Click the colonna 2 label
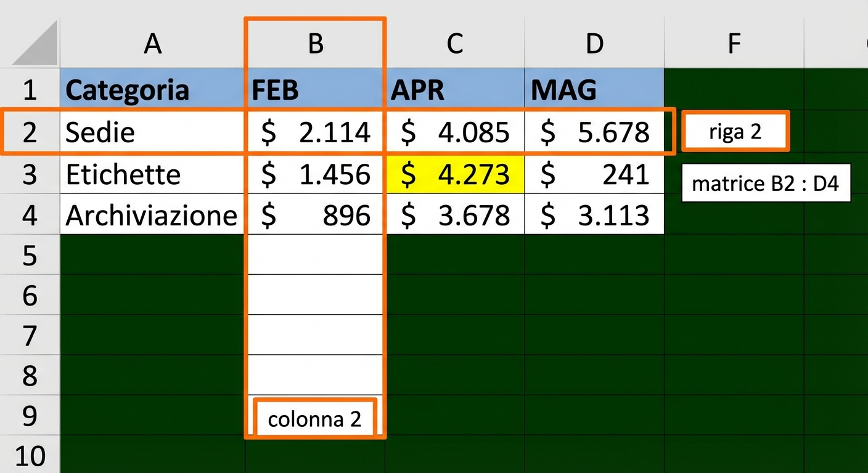Image resolution: width=868 pixels, height=473 pixels. pos(315,418)
